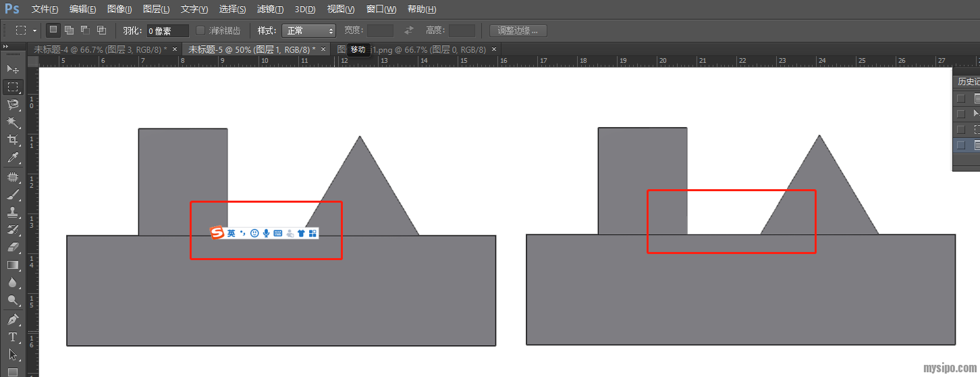Pick the Magic Wand tool
Image resolution: width=980 pixels, height=377 pixels.
click(x=12, y=122)
